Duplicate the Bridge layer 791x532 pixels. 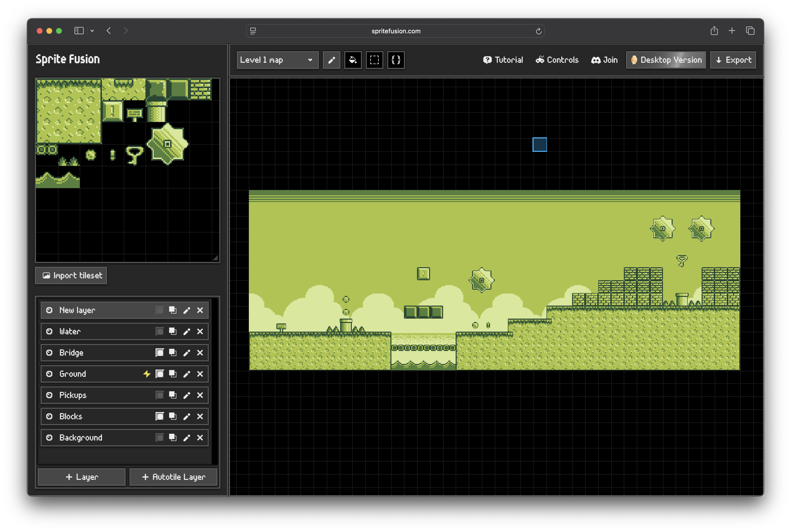pyautogui.click(x=173, y=353)
